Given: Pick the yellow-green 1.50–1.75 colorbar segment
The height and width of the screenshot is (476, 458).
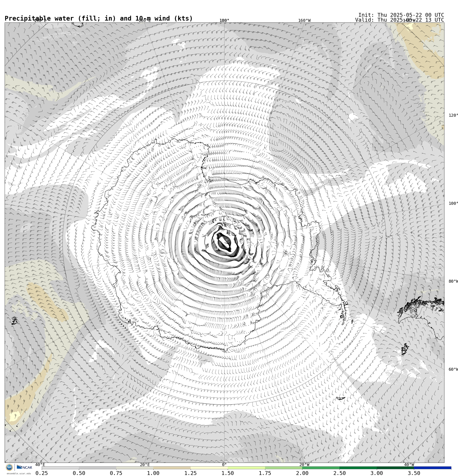Looking at the screenshot, I should (x=246, y=468).
